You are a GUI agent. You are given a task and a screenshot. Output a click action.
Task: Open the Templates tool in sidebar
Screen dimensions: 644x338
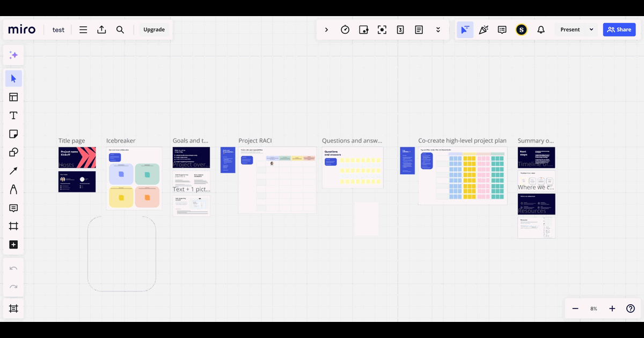point(13,97)
